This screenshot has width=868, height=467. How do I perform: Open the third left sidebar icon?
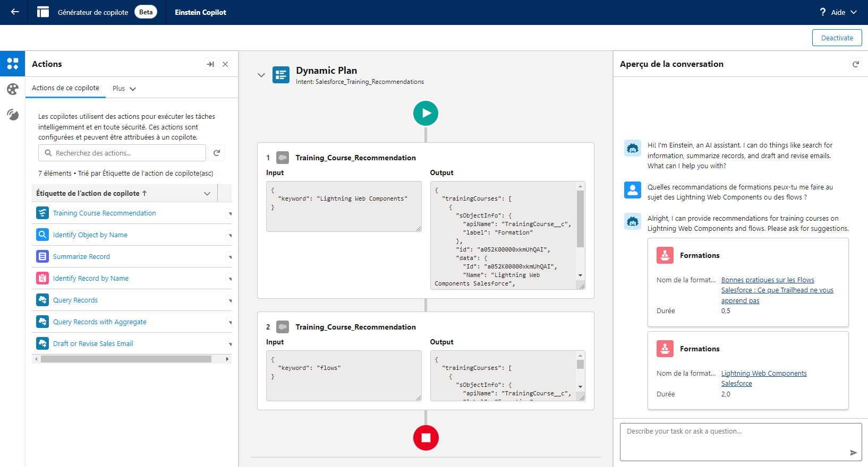point(13,115)
